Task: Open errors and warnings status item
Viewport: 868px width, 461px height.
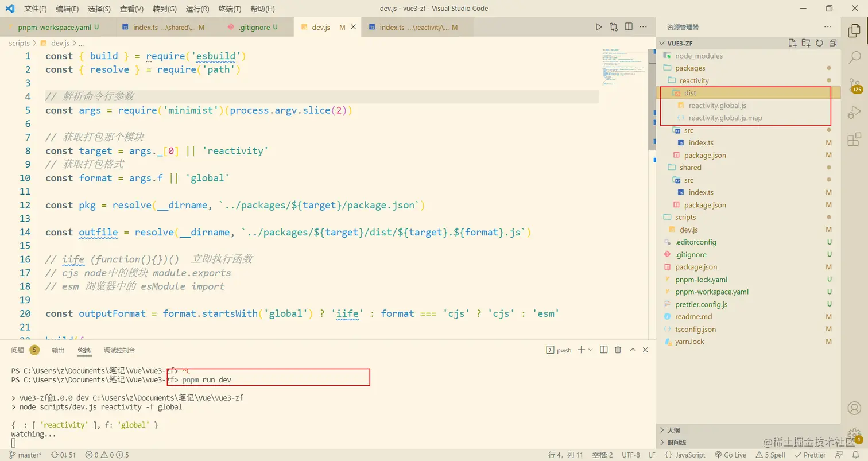Action: click(x=107, y=455)
